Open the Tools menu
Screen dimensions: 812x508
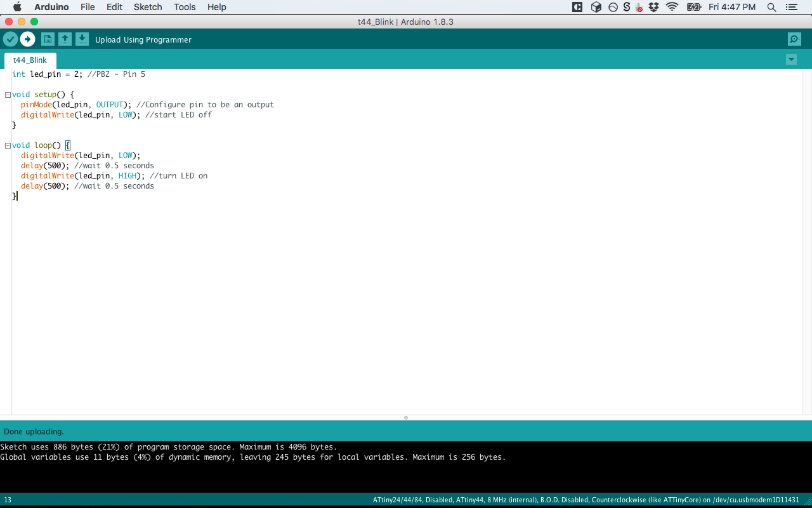[185, 7]
